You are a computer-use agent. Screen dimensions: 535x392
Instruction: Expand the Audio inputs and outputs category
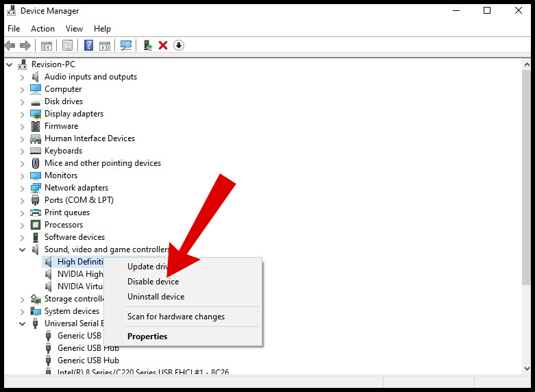click(x=22, y=77)
